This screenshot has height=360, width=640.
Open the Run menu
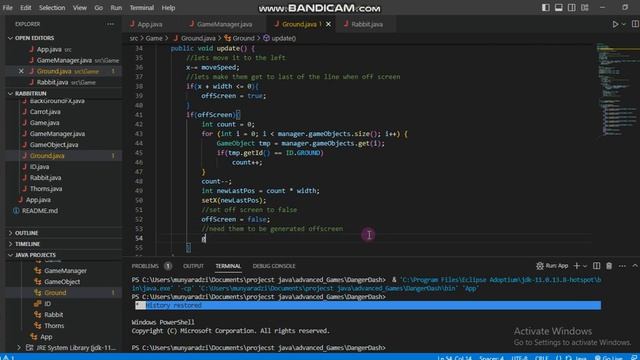(x=116, y=7)
